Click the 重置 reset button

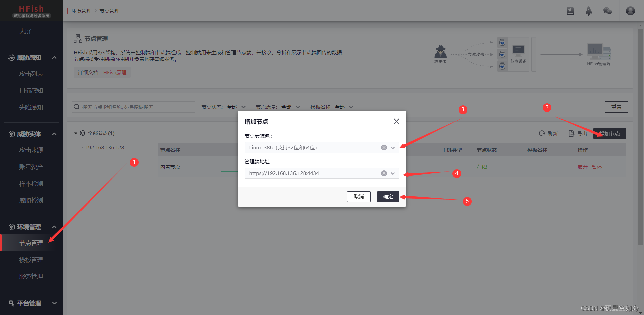(x=616, y=107)
